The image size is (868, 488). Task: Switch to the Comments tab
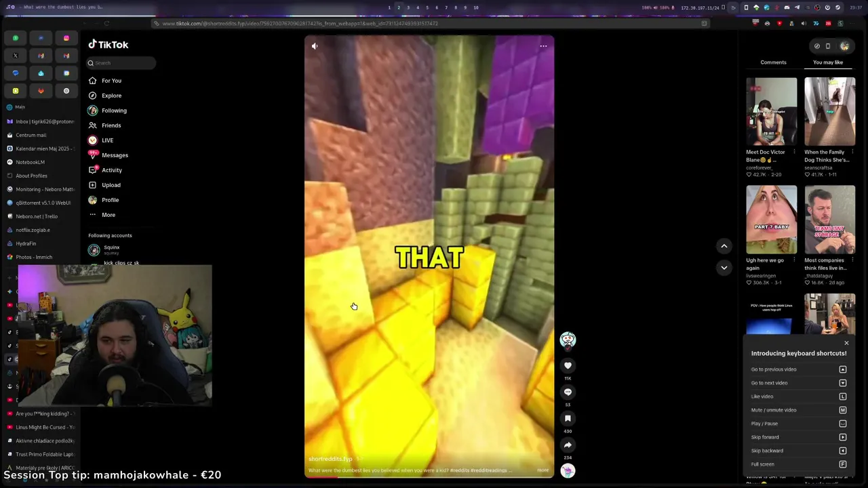(773, 62)
